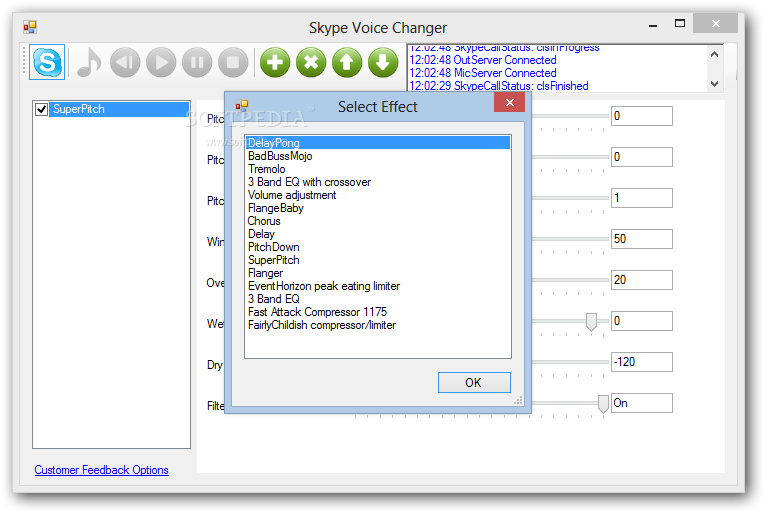Select DelayPong effect in the list

click(378, 143)
